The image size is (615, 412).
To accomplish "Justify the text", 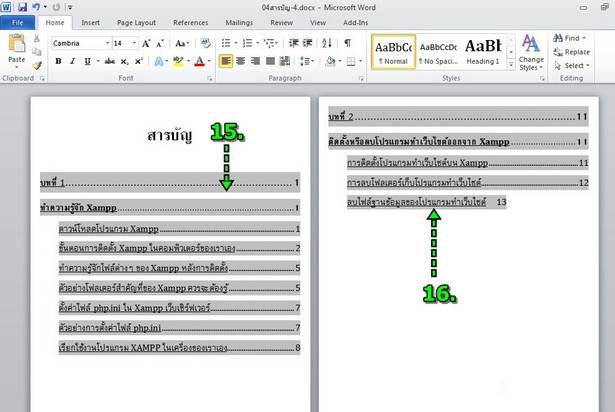I will point(270,61).
